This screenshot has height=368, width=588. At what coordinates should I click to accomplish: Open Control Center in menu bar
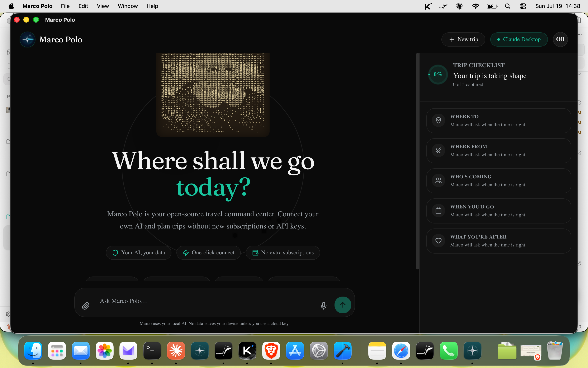pyautogui.click(x=523, y=6)
